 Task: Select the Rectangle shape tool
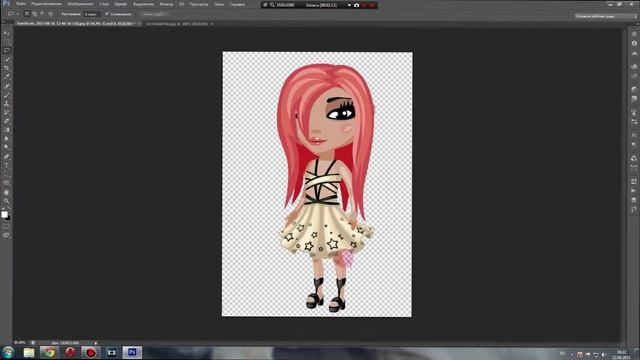(x=7, y=183)
